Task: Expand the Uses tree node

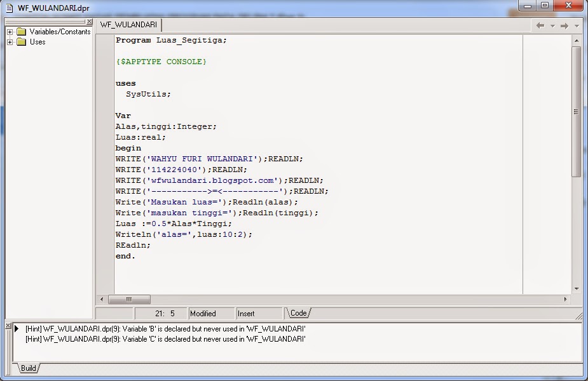Action: click(x=8, y=42)
